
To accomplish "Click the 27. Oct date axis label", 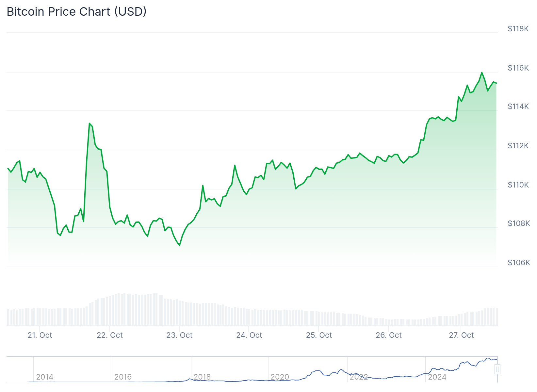I will click(x=461, y=335).
